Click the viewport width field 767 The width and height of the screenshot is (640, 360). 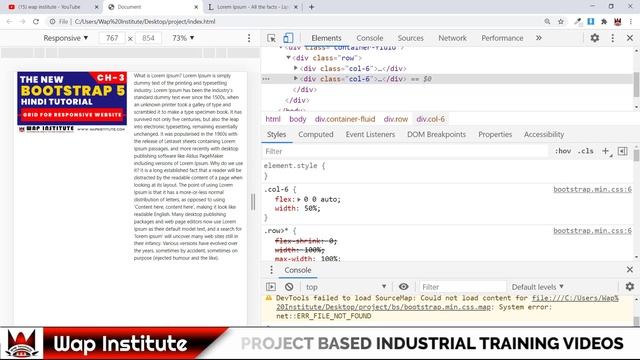point(112,38)
